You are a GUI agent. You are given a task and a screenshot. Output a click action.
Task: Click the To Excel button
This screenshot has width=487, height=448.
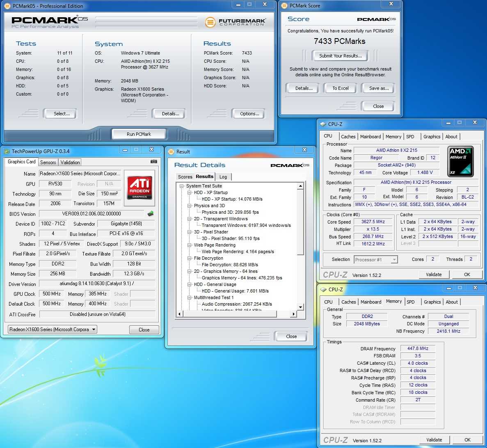click(x=341, y=88)
